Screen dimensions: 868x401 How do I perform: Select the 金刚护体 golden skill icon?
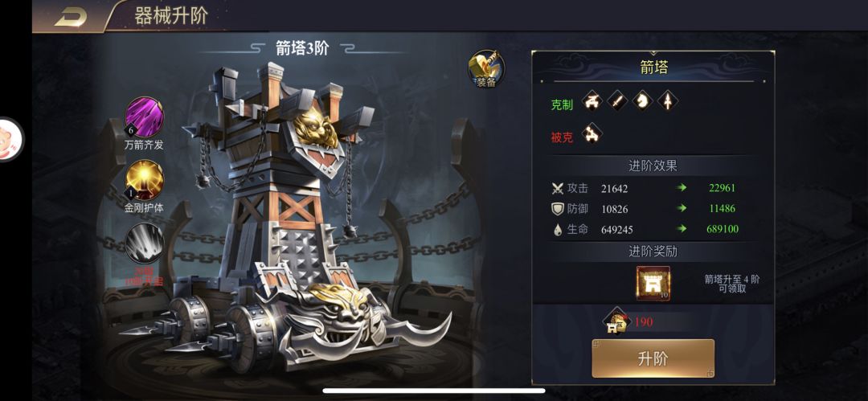(x=144, y=180)
